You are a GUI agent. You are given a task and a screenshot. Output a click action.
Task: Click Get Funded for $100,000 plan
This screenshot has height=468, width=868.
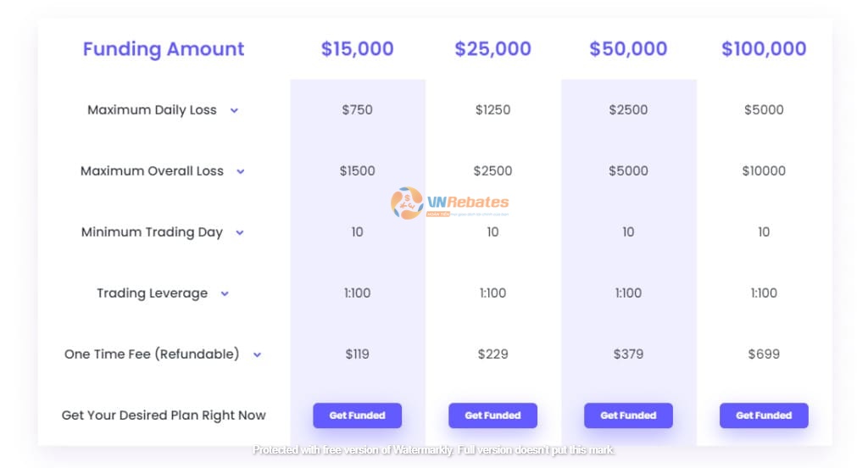click(x=764, y=415)
